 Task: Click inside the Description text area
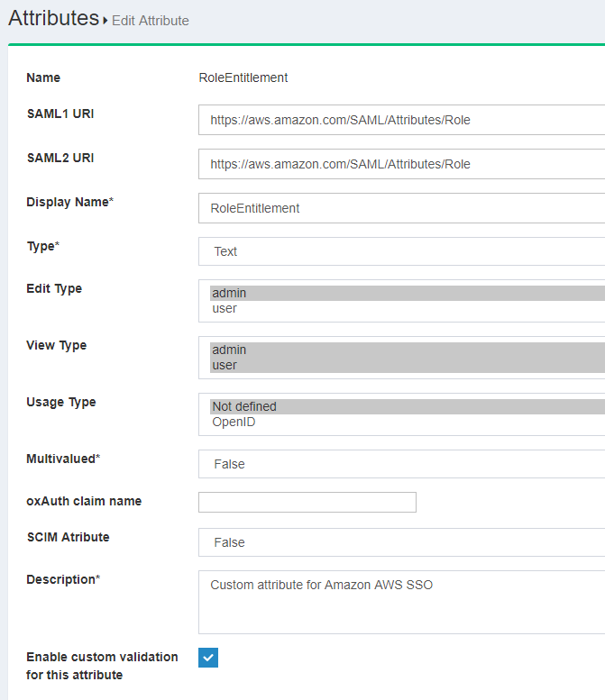point(401,601)
